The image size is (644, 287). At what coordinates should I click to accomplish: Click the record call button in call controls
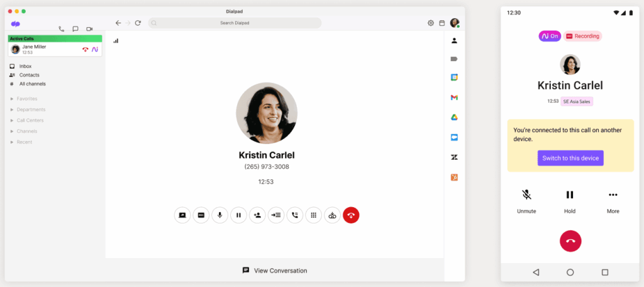point(201,215)
